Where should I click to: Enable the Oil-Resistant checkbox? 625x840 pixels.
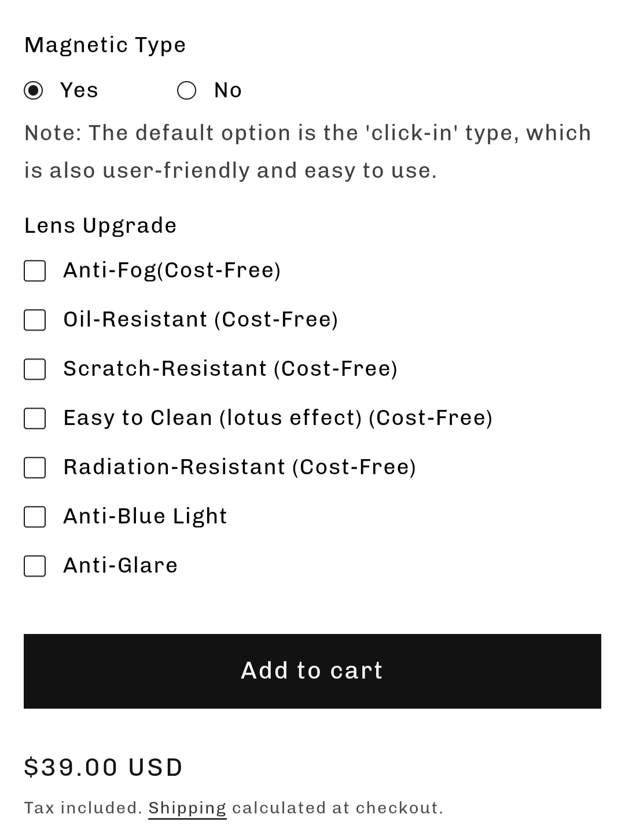[35, 320]
